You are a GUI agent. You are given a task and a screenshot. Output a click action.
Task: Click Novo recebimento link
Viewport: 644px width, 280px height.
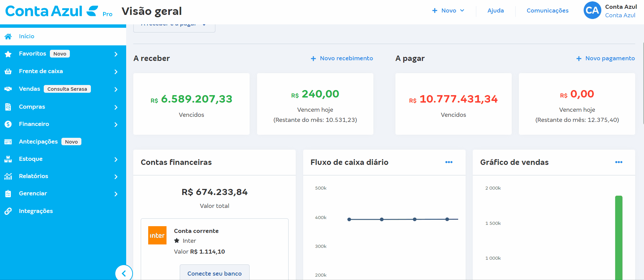click(x=346, y=59)
